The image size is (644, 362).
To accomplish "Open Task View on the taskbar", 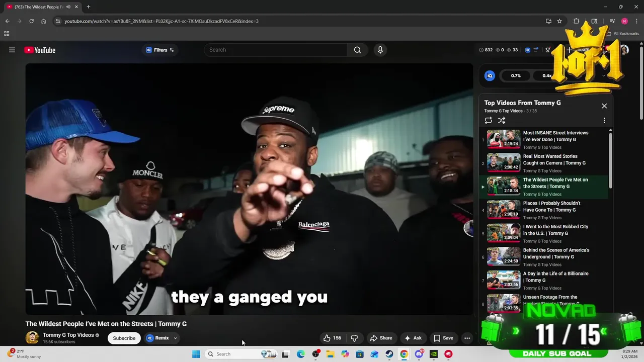I will 285,354.
